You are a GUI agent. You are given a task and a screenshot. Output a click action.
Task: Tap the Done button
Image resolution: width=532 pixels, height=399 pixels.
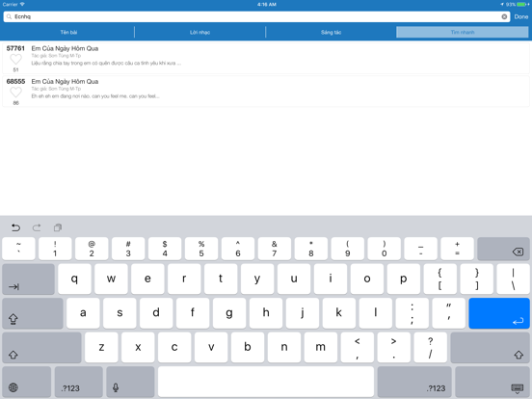point(520,16)
